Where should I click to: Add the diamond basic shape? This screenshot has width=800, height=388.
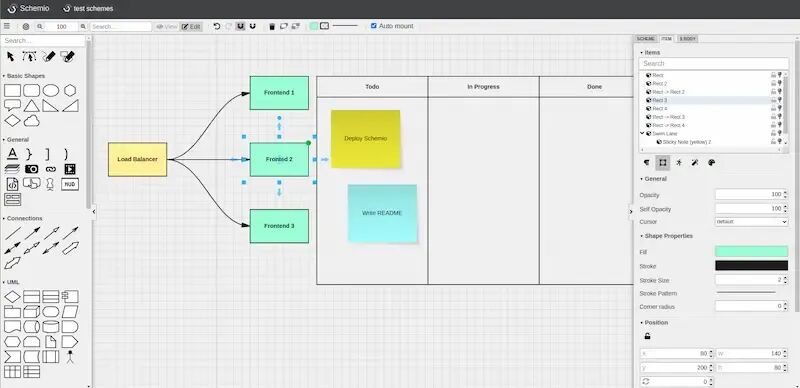(x=12, y=121)
